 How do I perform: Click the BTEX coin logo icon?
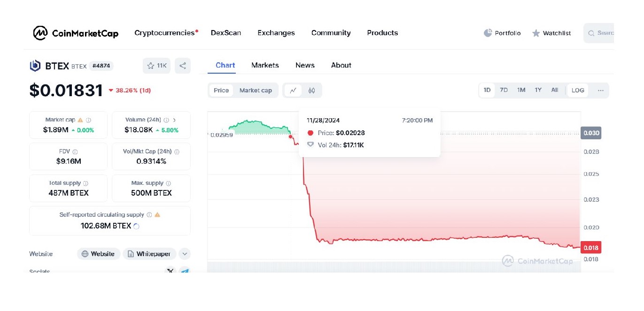coord(35,66)
